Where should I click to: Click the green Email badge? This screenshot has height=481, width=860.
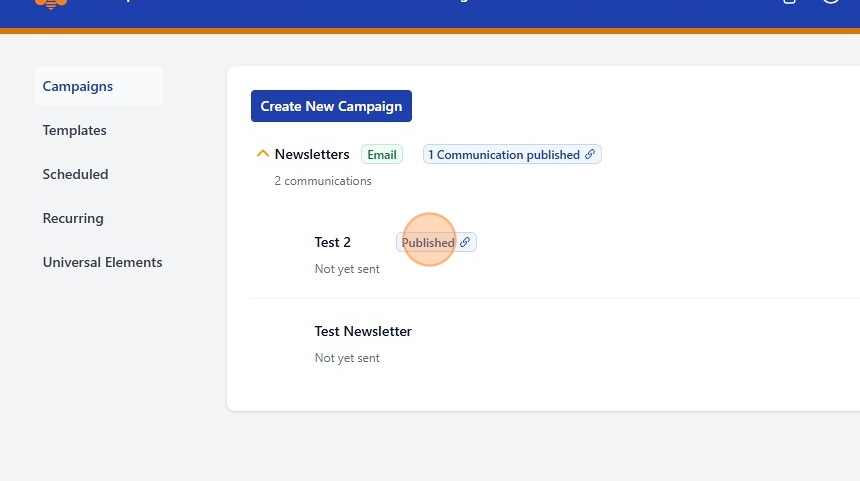[382, 155]
